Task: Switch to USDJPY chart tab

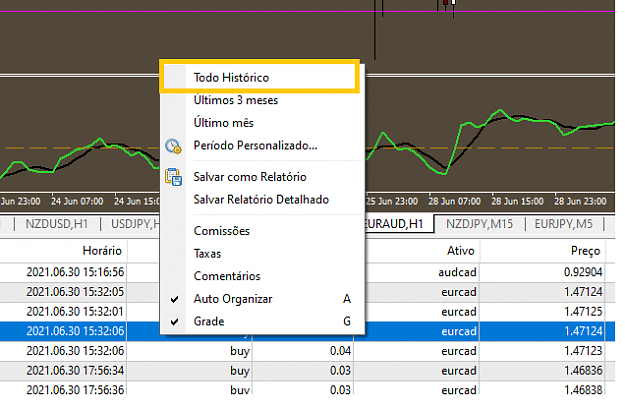Action: tap(136, 224)
